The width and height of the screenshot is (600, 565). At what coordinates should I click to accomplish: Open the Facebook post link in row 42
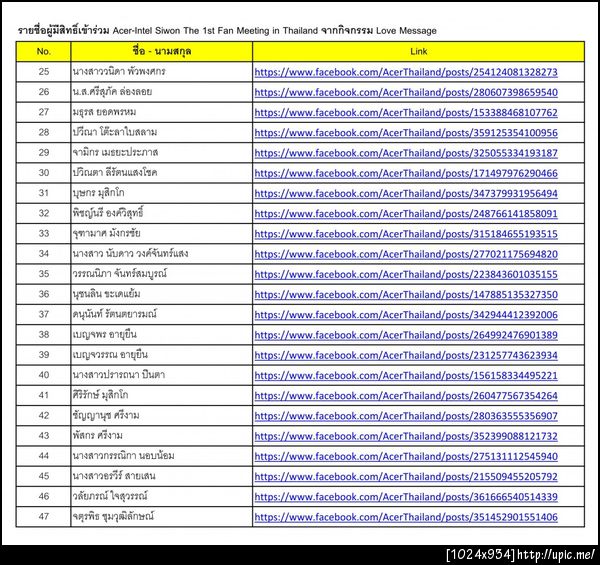[x=406, y=416]
